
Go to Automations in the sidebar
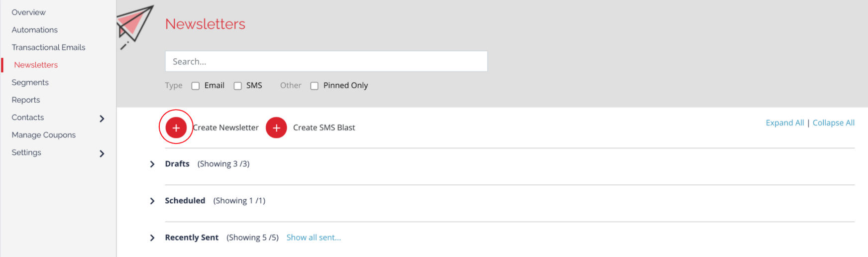coord(35,30)
